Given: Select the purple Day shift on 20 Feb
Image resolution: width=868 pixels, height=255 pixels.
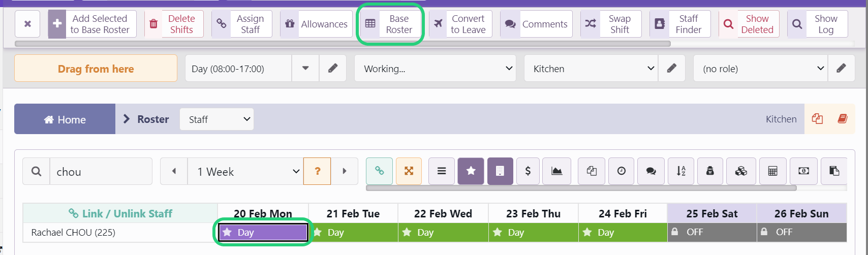Looking at the screenshot, I should [x=263, y=232].
